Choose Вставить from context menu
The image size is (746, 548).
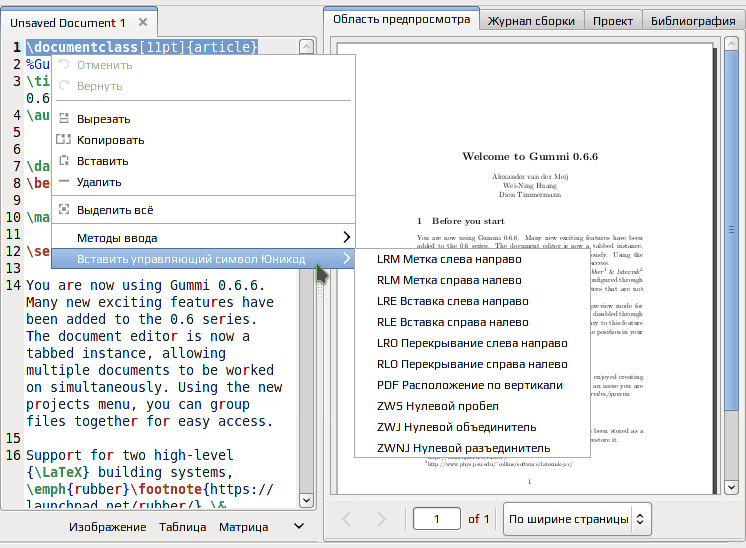203,161
